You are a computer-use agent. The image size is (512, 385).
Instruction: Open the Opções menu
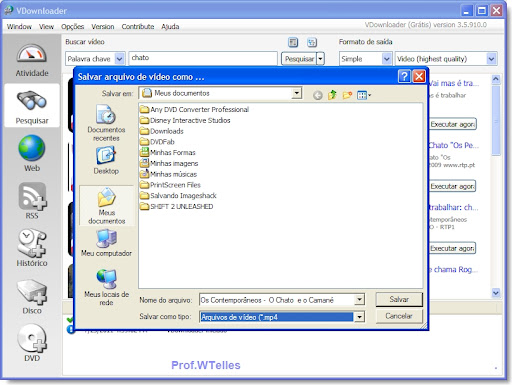click(72, 27)
